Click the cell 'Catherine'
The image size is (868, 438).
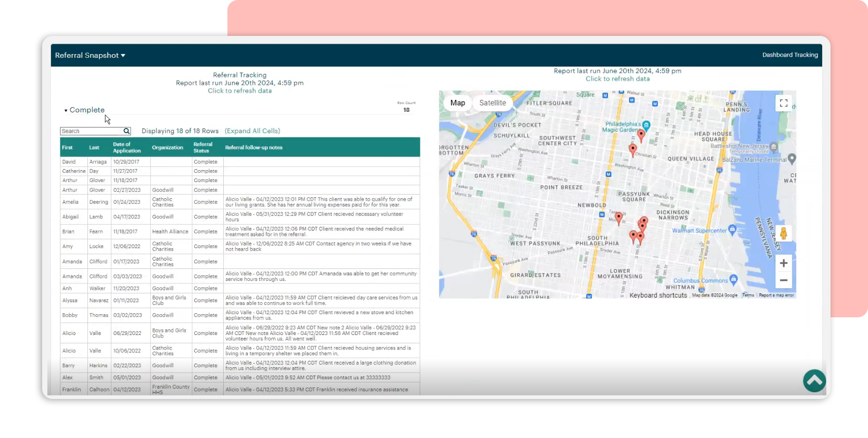(74, 171)
